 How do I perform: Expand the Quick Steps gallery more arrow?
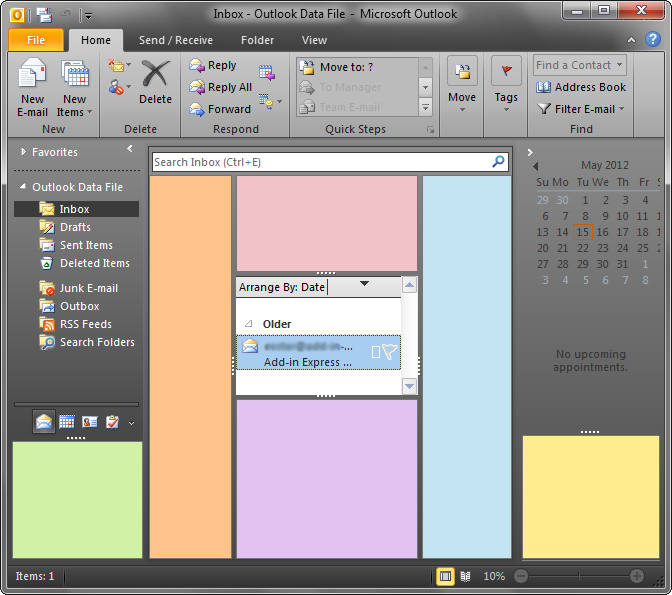[x=425, y=107]
